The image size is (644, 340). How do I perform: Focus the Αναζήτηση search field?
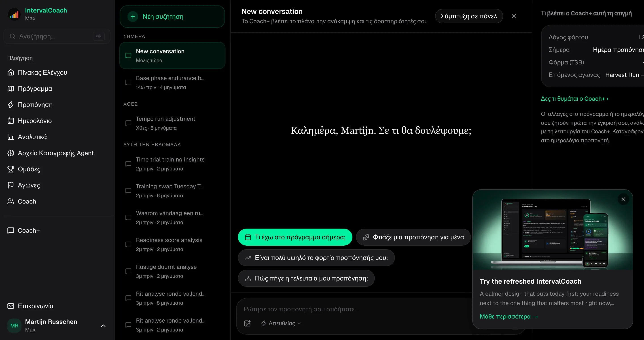coord(57,36)
